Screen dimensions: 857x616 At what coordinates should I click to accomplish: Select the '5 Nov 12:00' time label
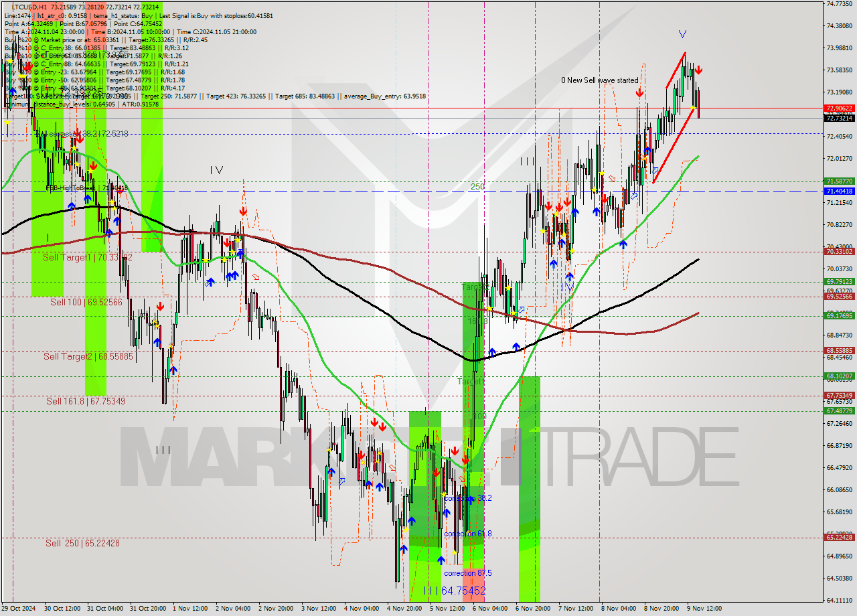pos(447,609)
